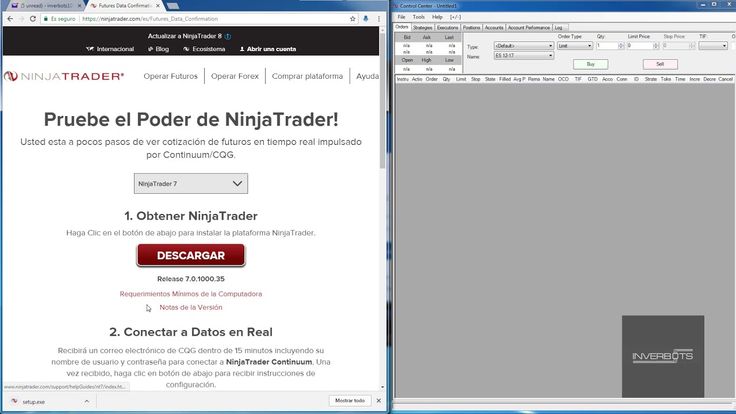Click the [+/-] menu item in Control Center

(455, 17)
